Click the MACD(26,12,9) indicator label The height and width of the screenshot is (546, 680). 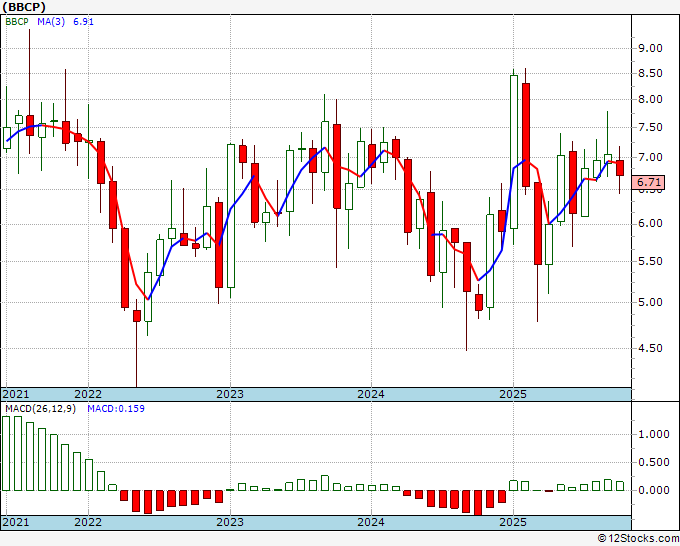click(x=40, y=409)
